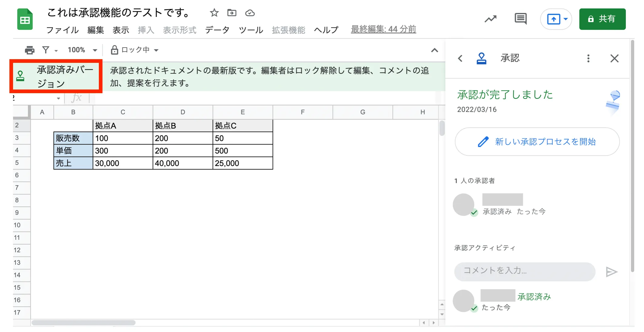Select row 5 header
The width and height of the screenshot is (644, 332).
click(x=22, y=163)
